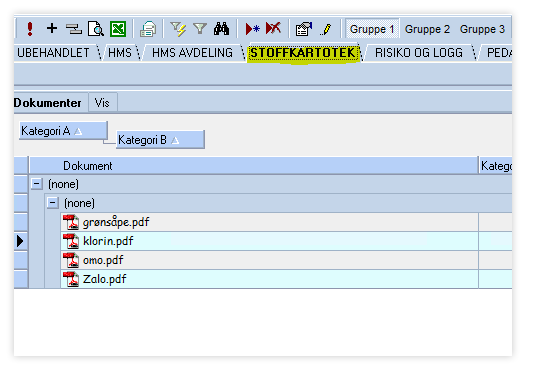Select the STOFFKARTOTEK tab

(303, 53)
